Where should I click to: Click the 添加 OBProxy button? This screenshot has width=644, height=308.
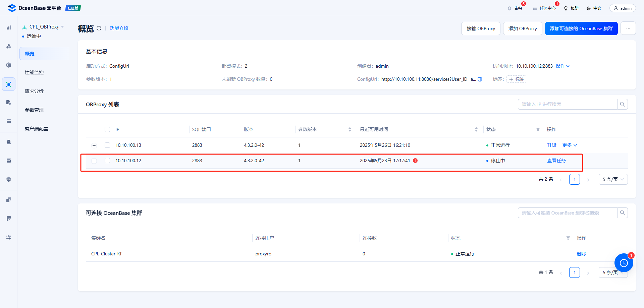[523, 28]
